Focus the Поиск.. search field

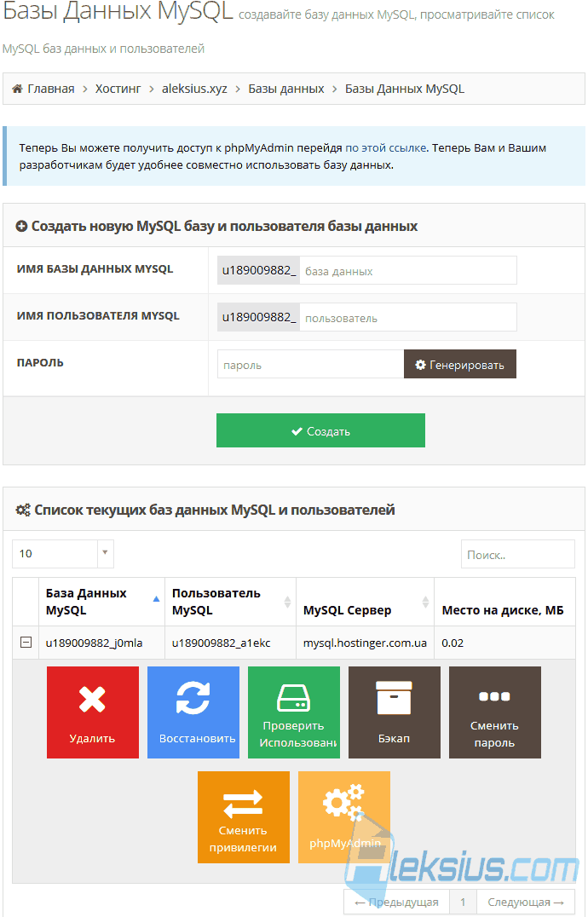point(518,554)
